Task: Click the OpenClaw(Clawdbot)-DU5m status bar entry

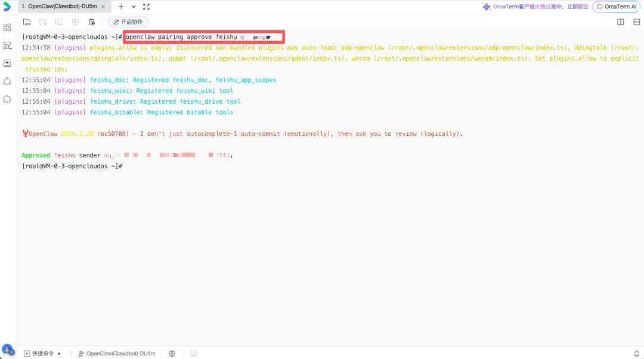Action: pyautogui.click(x=117, y=353)
